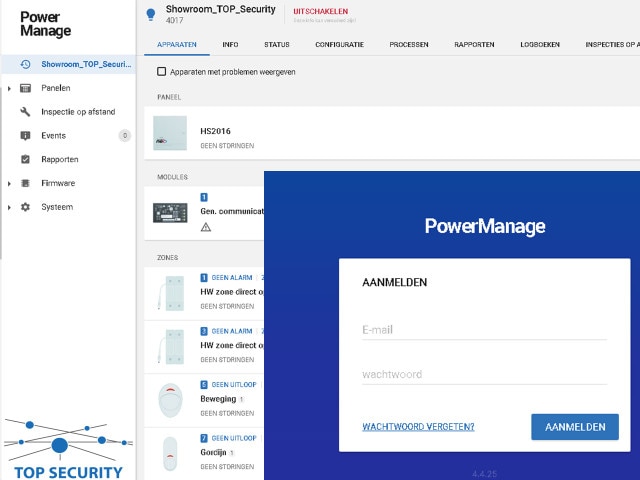Click the HS2016 panel name
640x480 pixels.
point(216,131)
